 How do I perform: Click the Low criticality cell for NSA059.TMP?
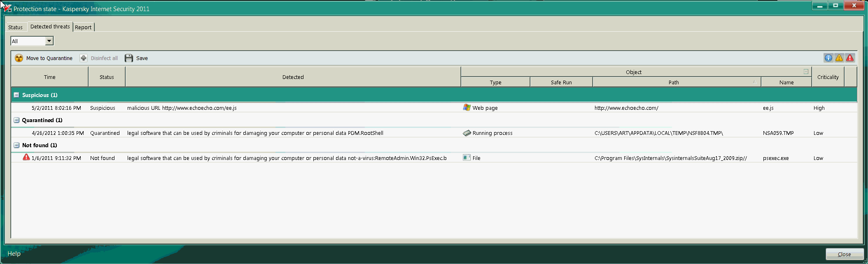[818, 133]
